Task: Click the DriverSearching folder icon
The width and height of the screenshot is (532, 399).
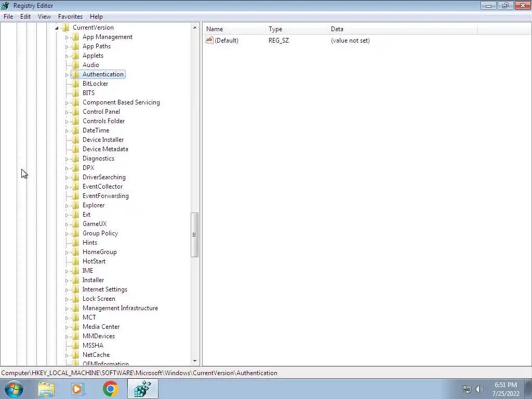Action: tap(76, 177)
